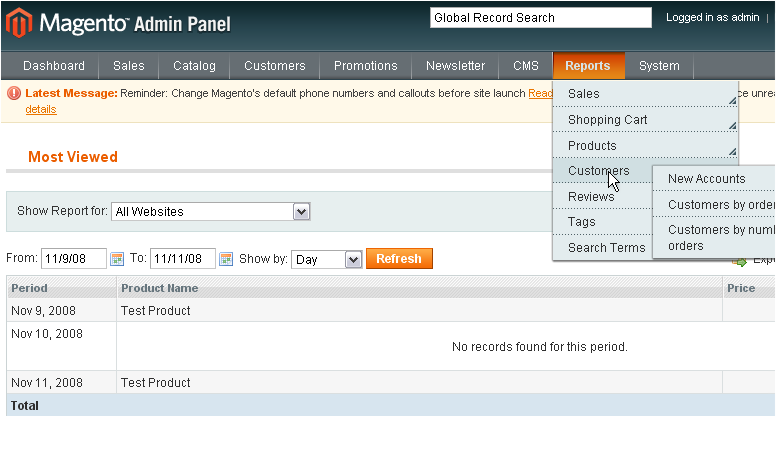Screen dimensions: 776x450
Task: Select Reviews in Reports dropdown
Action: [591, 197]
